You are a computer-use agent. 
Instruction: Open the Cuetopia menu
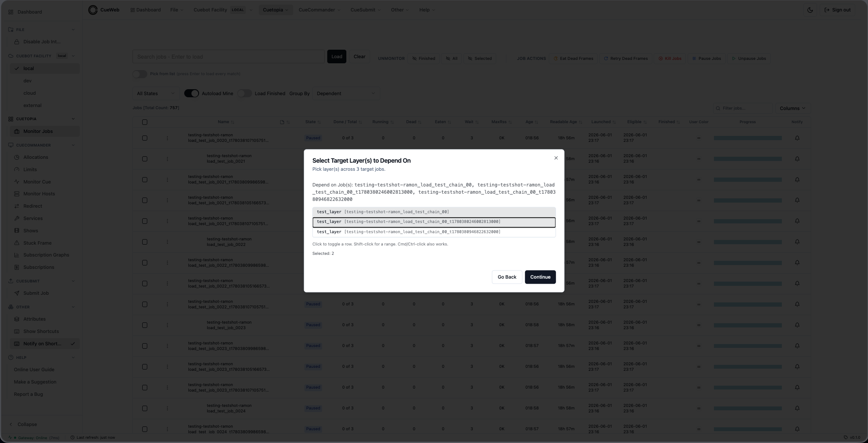[275, 10]
